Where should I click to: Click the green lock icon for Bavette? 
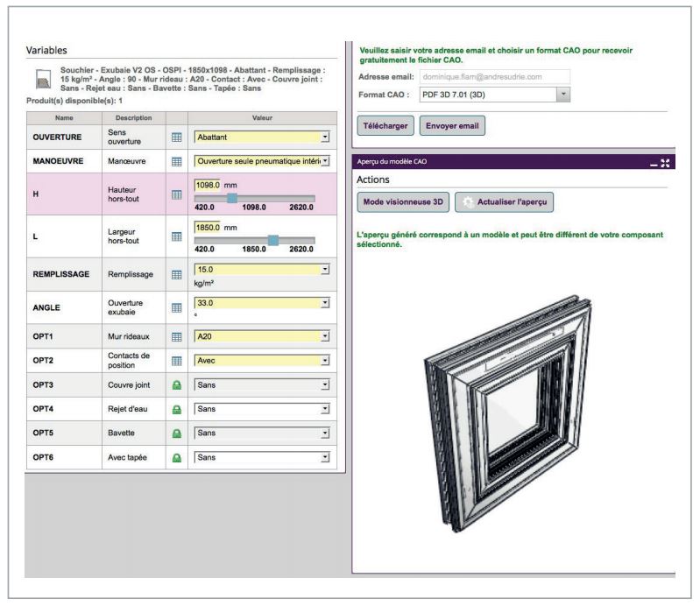click(x=177, y=433)
